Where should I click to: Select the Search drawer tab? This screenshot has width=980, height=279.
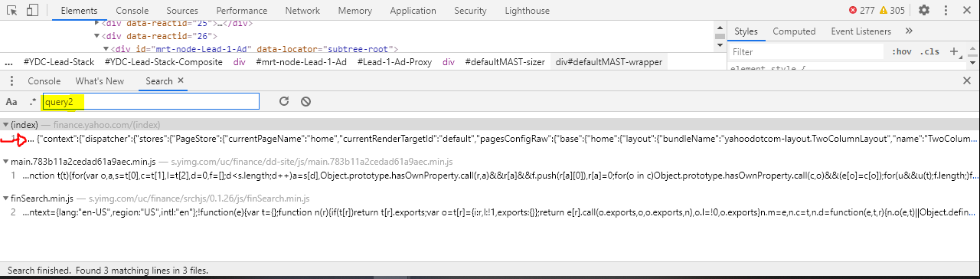(x=159, y=81)
